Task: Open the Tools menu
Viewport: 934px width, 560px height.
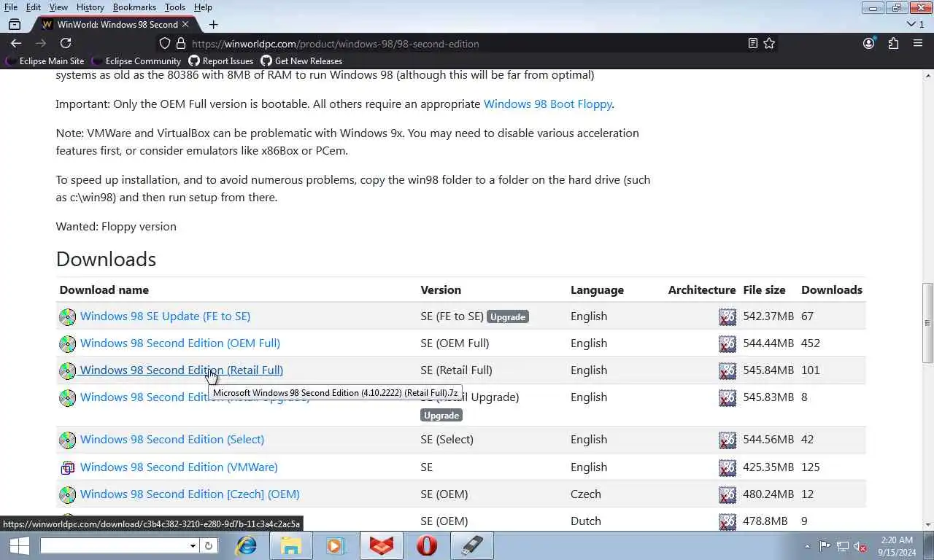Action: click(175, 7)
